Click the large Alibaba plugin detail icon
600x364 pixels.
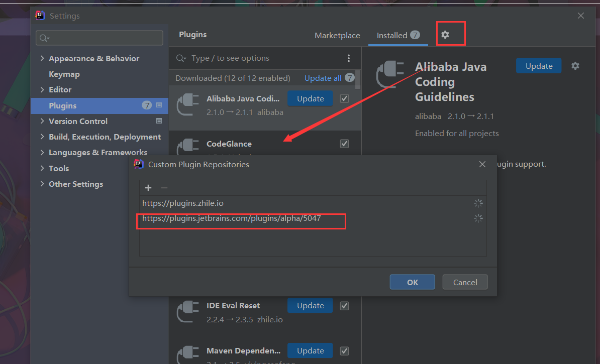[390, 75]
